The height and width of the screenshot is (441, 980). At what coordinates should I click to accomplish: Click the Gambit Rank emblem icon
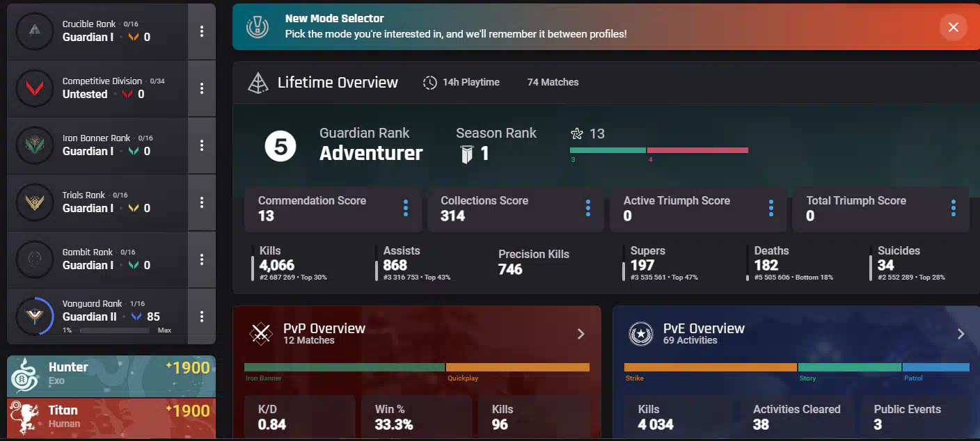point(34,259)
